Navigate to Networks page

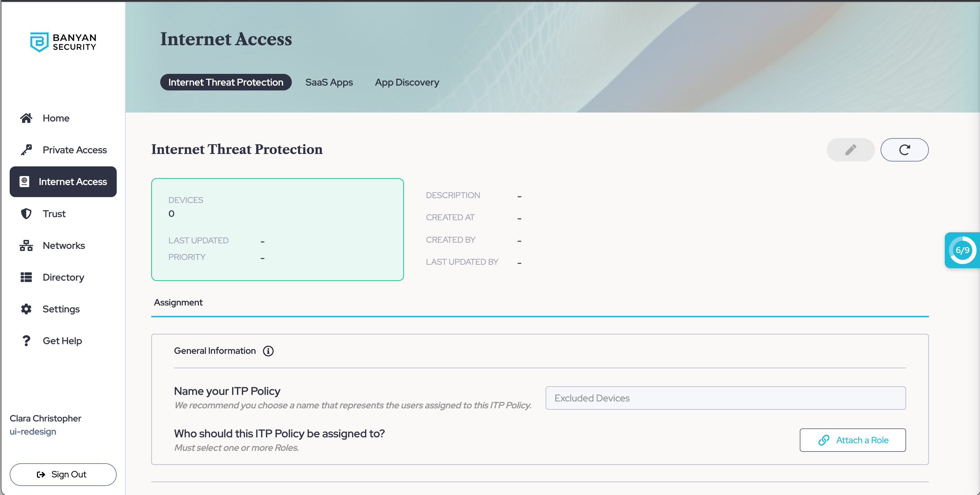pos(64,245)
